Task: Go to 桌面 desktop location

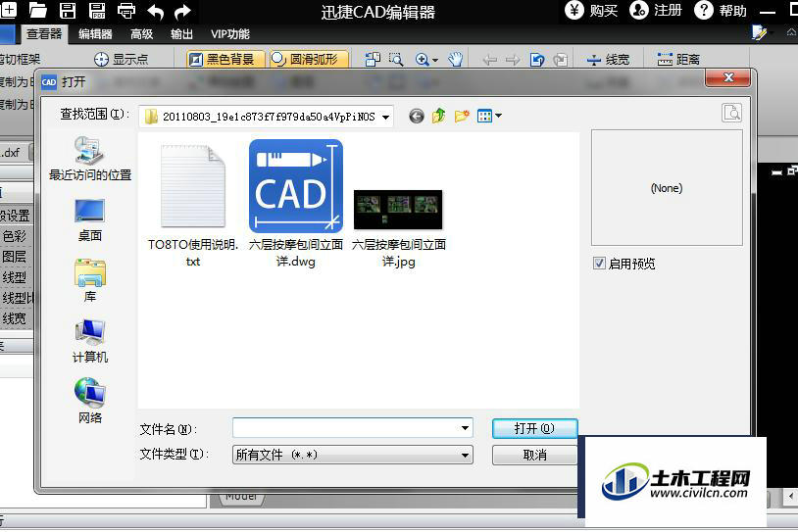Action: coord(90,219)
